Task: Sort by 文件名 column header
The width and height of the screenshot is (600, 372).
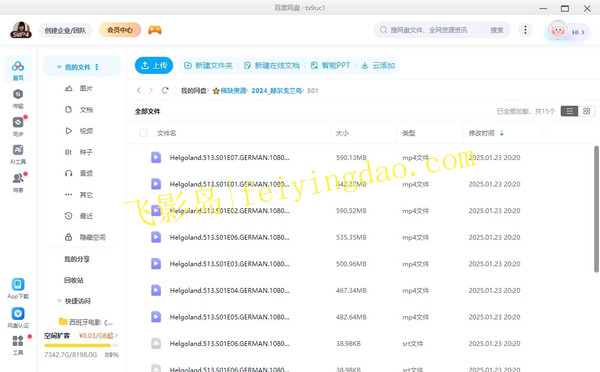Action: tap(166, 133)
